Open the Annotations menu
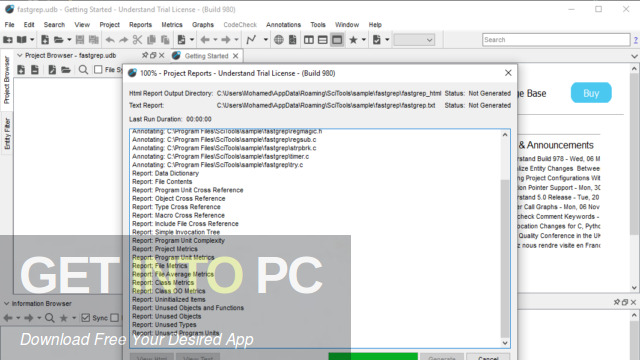 (x=283, y=24)
